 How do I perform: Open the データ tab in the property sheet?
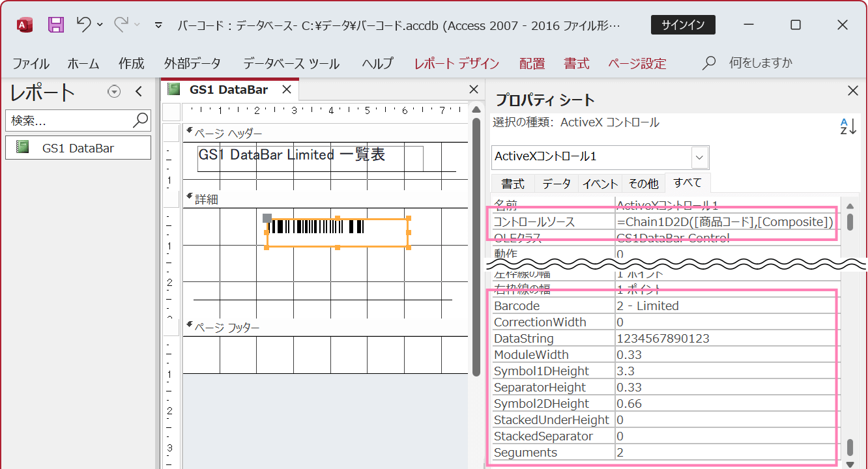pyautogui.click(x=556, y=183)
